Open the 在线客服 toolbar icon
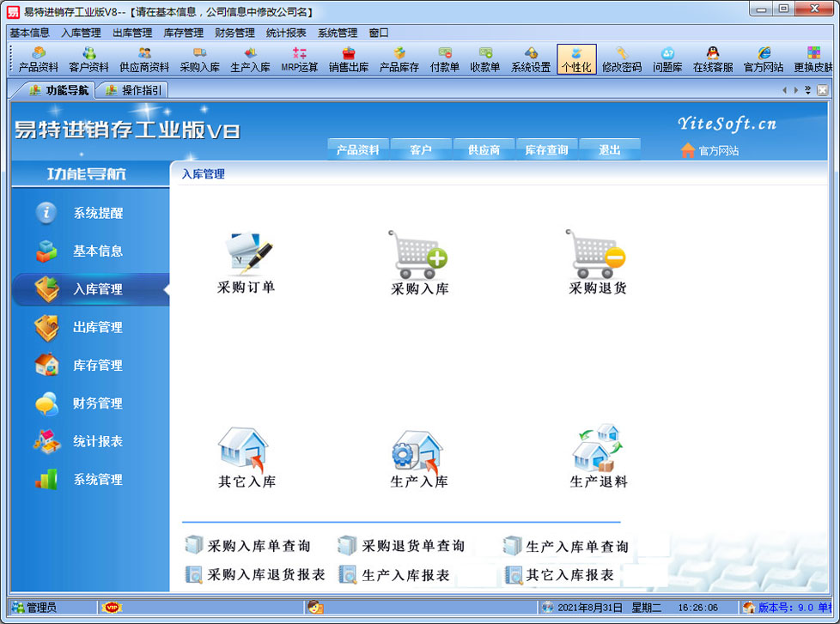The image size is (840, 624). (x=713, y=59)
